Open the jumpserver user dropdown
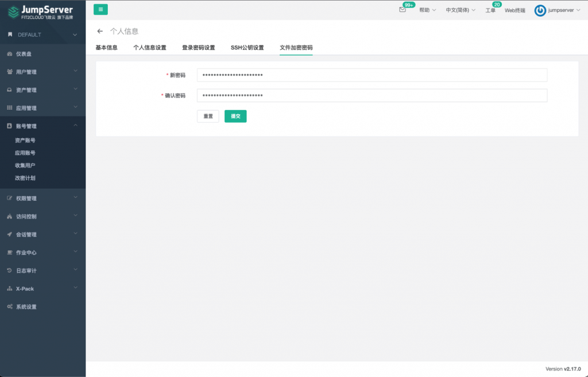This screenshot has height=377, width=588. pyautogui.click(x=564, y=10)
